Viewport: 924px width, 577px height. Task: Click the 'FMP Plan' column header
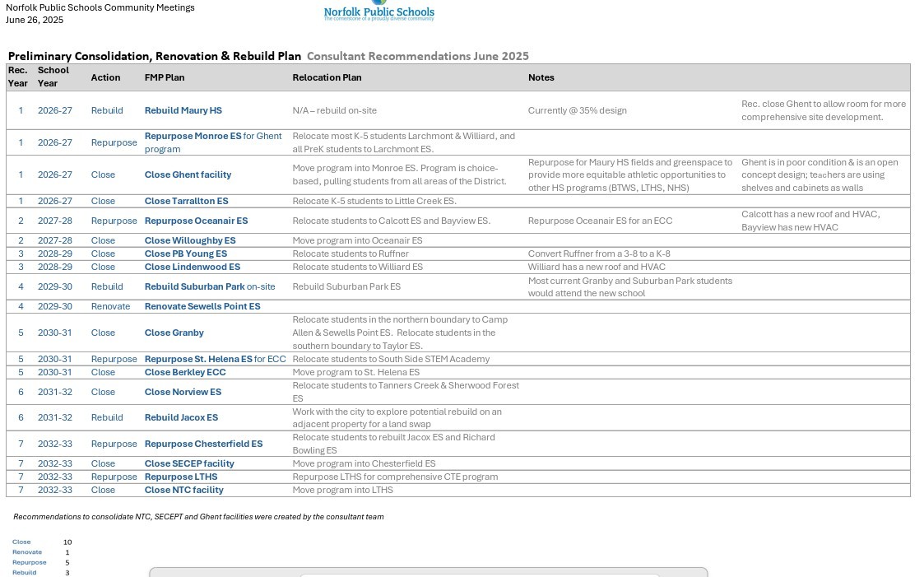click(x=165, y=77)
